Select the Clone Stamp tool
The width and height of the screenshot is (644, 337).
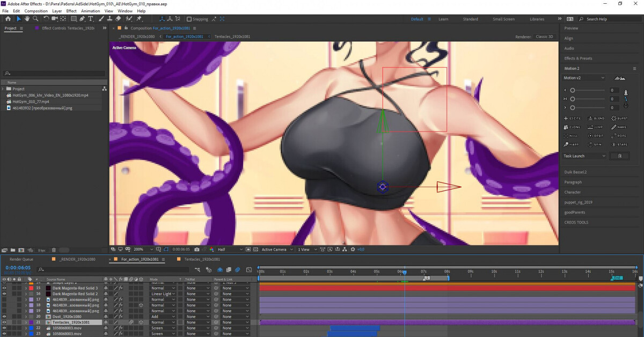point(109,19)
